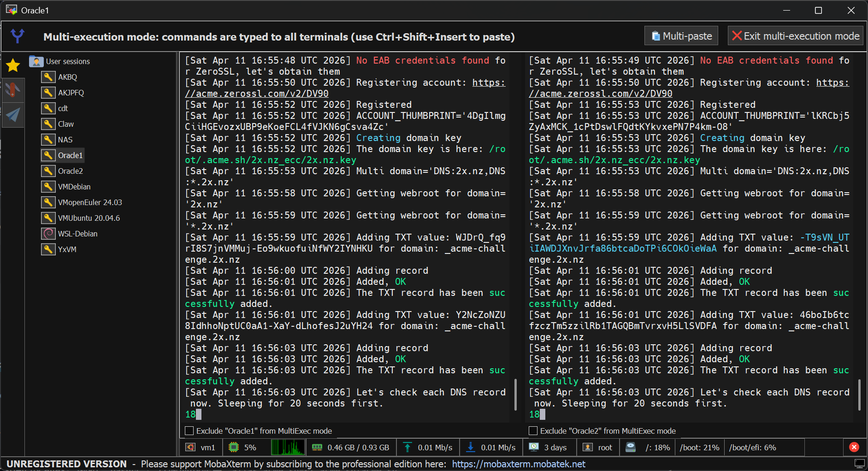The height and width of the screenshot is (471, 868).
Task: Open the Sessions star tab in sidebar
Action: click(13, 65)
